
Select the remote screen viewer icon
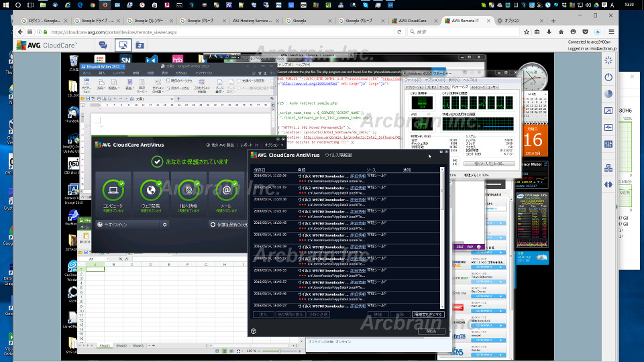122,45
